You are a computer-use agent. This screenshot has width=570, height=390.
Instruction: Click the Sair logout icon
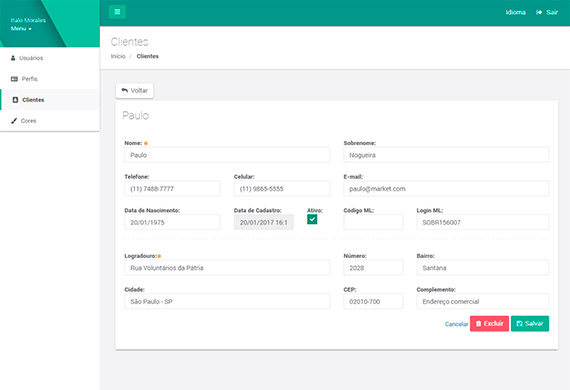coord(539,12)
